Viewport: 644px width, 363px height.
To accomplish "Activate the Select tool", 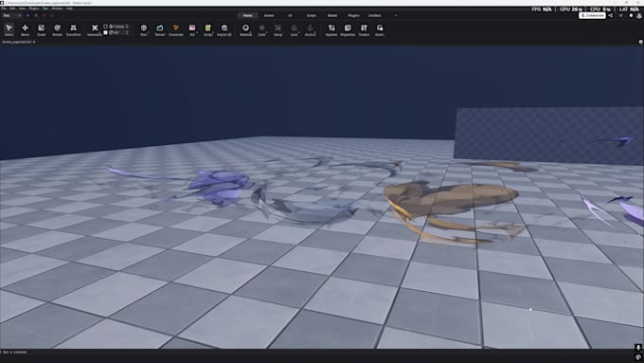I will [9, 29].
